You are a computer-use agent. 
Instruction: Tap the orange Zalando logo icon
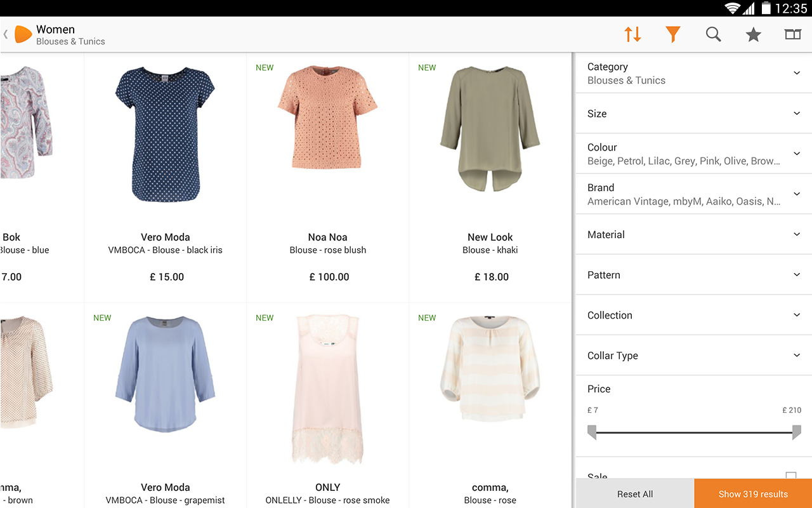click(x=23, y=34)
